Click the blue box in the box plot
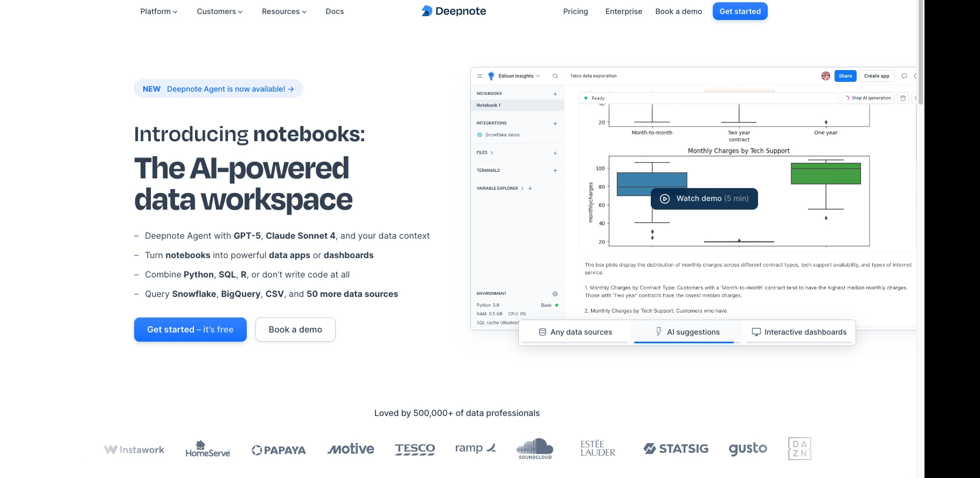This screenshot has width=980, height=478. pyautogui.click(x=652, y=184)
